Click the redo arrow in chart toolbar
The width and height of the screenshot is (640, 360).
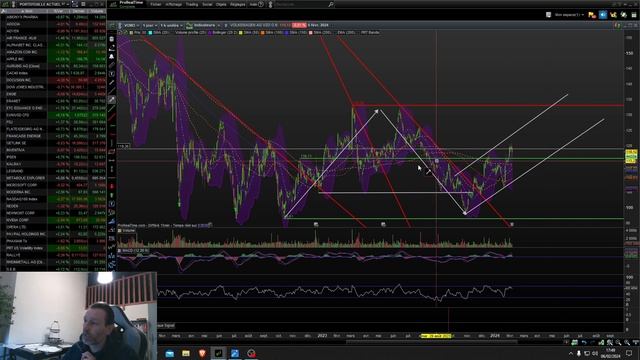point(592,342)
